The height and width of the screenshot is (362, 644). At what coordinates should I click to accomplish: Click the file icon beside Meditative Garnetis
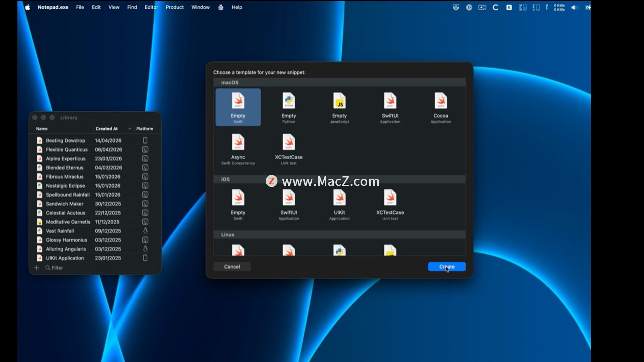(40, 222)
